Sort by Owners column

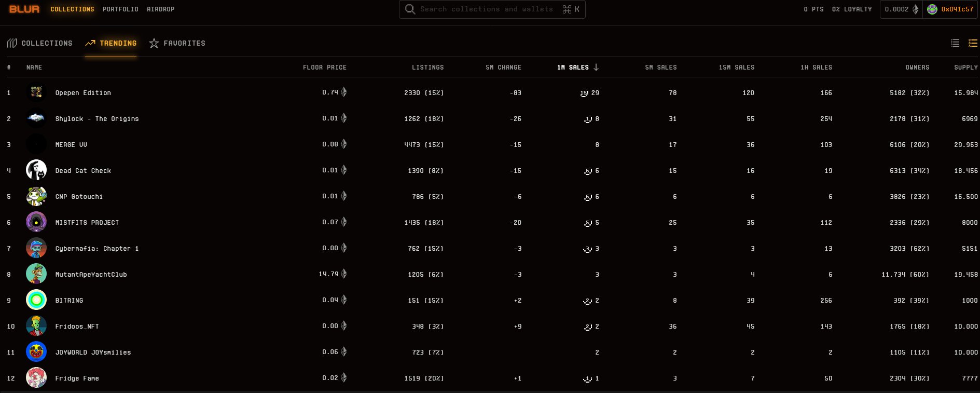(x=917, y=67)
